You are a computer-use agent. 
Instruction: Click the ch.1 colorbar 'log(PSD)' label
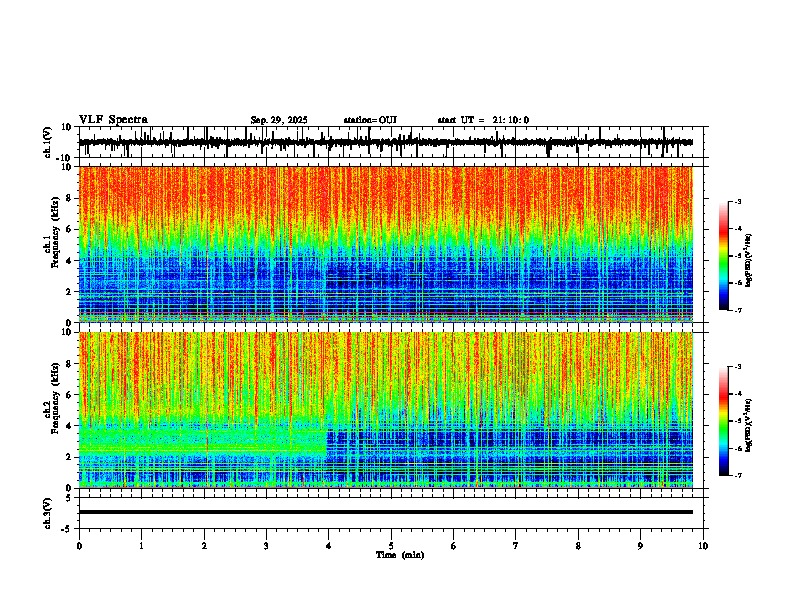(748, 260)
